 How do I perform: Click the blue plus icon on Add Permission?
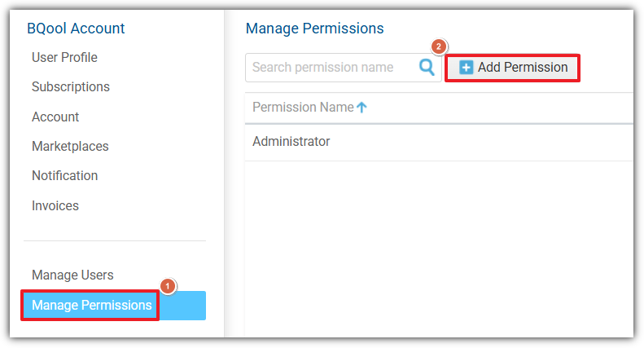coord(467,67)
